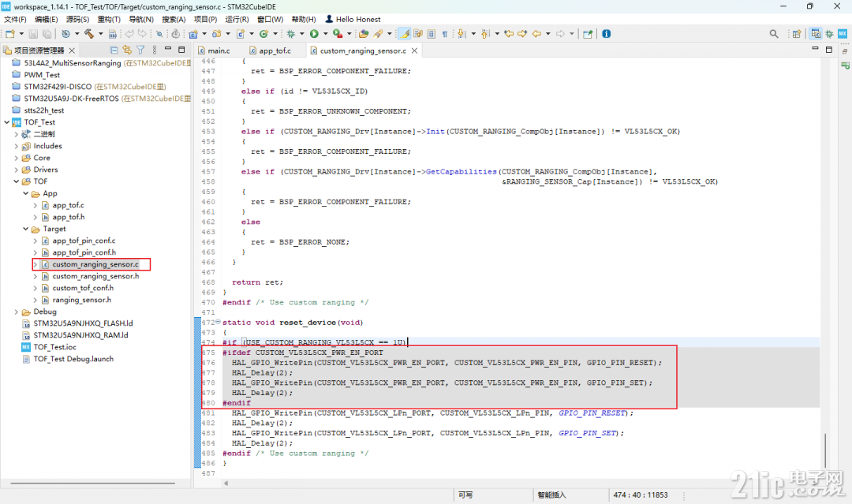The height and width of the screenshot is (504, 852).
Task: Select TOF_Test.ioc file
Action: click(55, 347)
